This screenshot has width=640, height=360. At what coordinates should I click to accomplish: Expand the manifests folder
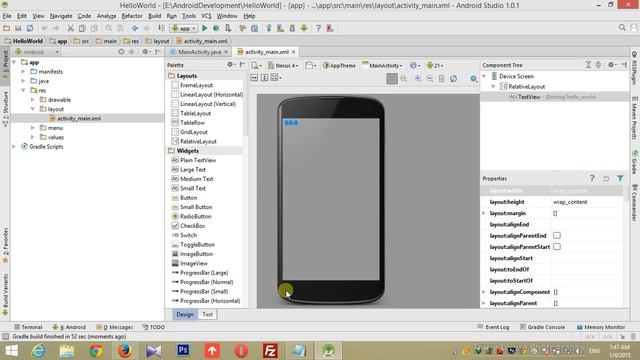pyautogui.click(x=23, y=71)
